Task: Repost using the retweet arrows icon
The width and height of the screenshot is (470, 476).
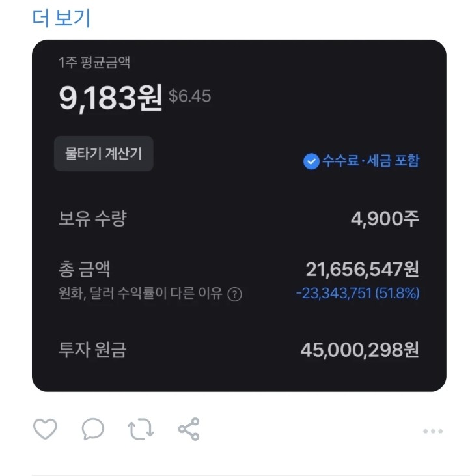Action: coord(141,429)
